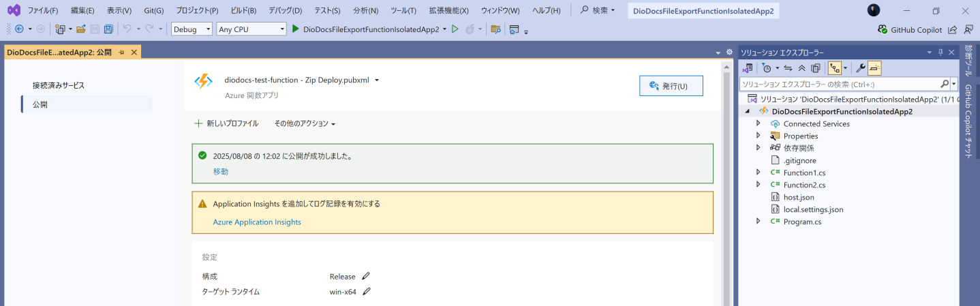This screenshot has width=980, height=306.
Task: Select the .gitignore file
Action: point(799,160)
